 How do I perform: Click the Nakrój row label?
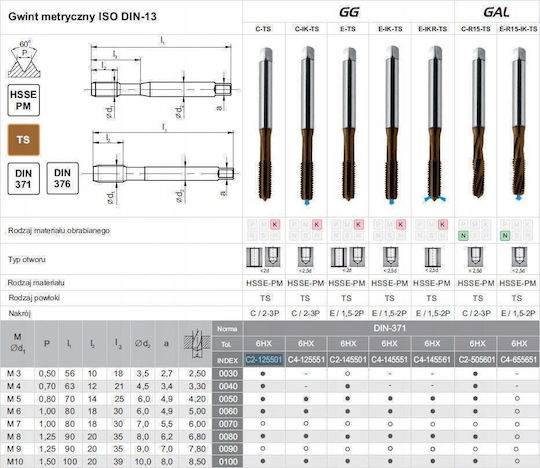(x=20, y=313)
